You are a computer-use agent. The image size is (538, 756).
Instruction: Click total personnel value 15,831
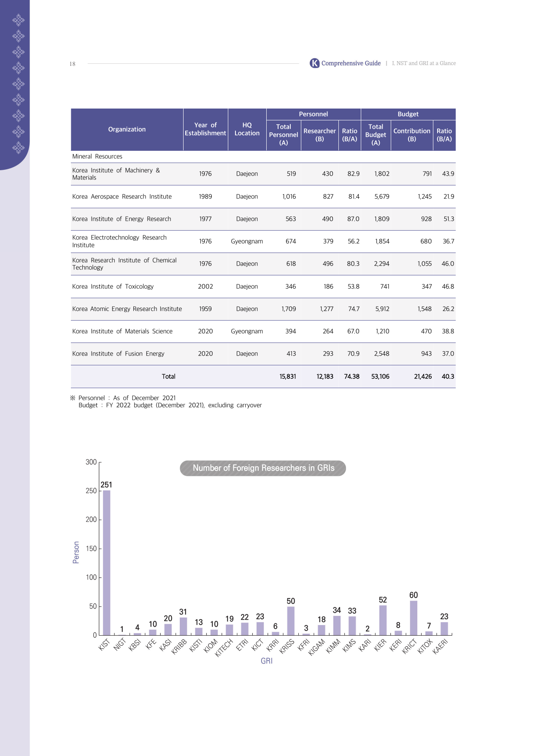[288, 376]
